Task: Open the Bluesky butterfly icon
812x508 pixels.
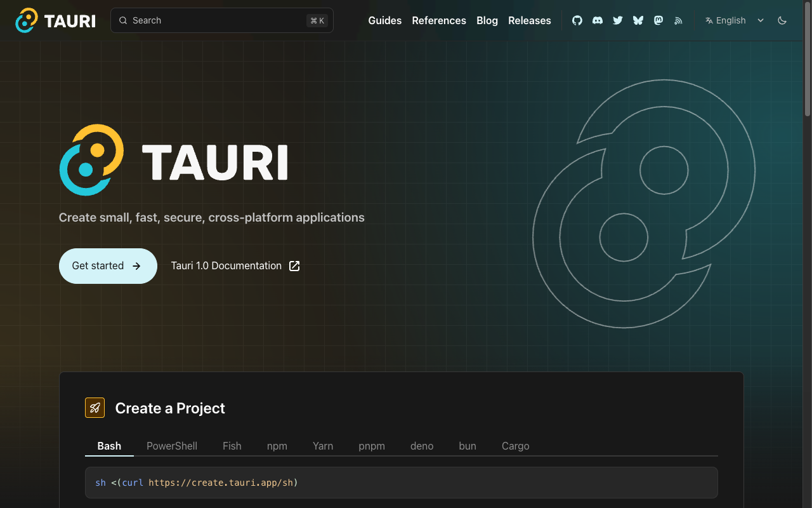Action: point(638,20)
